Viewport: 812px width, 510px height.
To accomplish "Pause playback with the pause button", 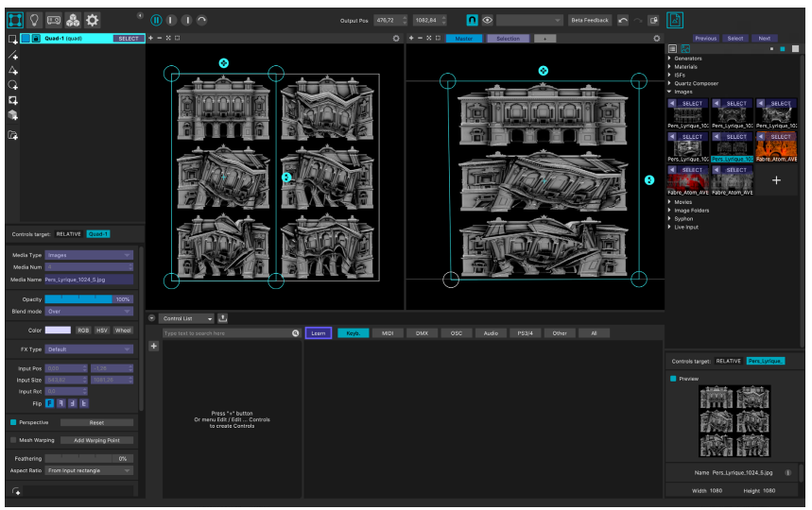I will coord(156,20).
